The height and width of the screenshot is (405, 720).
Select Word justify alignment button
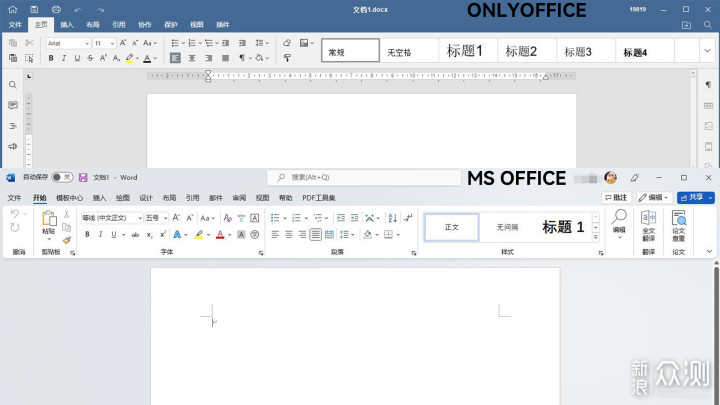point(315,235)
